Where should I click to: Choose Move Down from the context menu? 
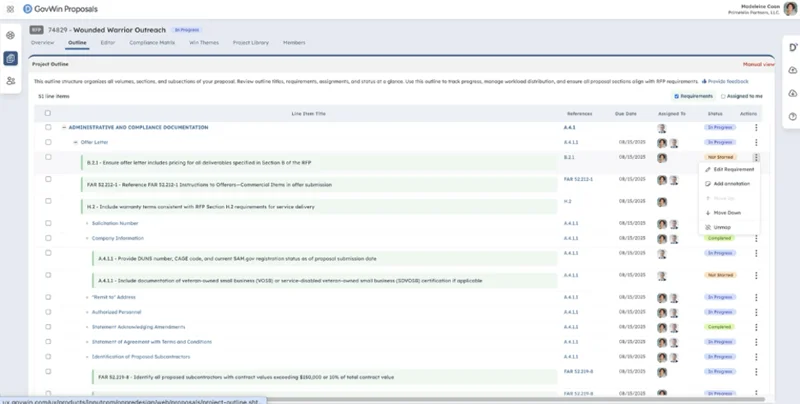[x=729, y=213]
